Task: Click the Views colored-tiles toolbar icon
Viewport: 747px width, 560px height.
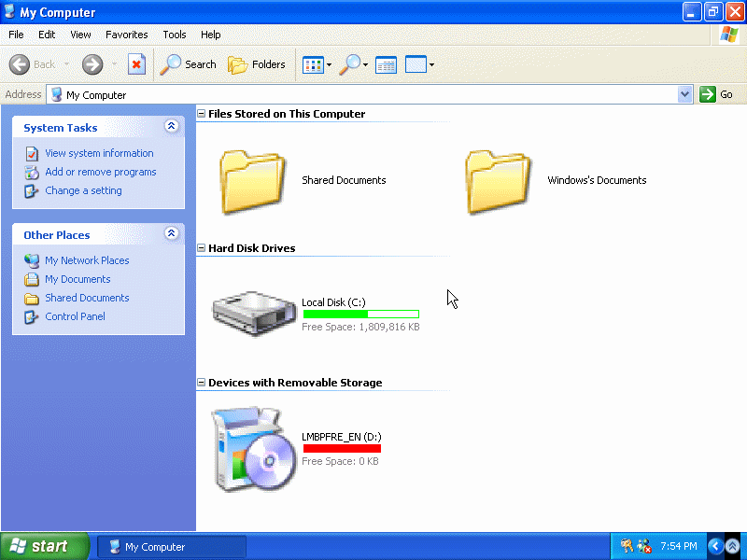Action: click(x=313, y=64)
